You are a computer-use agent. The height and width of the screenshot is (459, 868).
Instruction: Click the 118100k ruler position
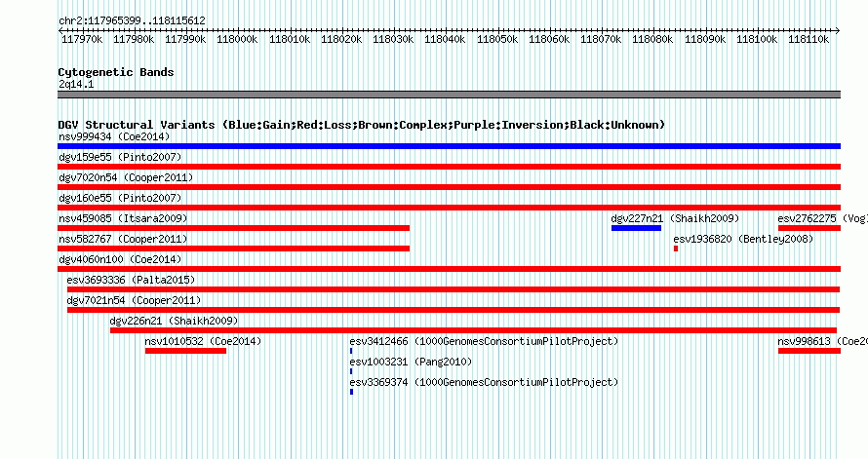757,39
